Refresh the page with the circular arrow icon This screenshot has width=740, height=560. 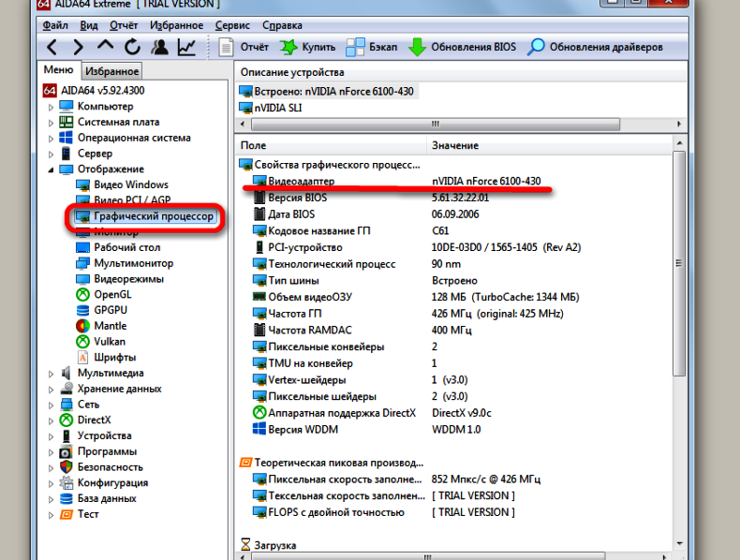point(133,47)
